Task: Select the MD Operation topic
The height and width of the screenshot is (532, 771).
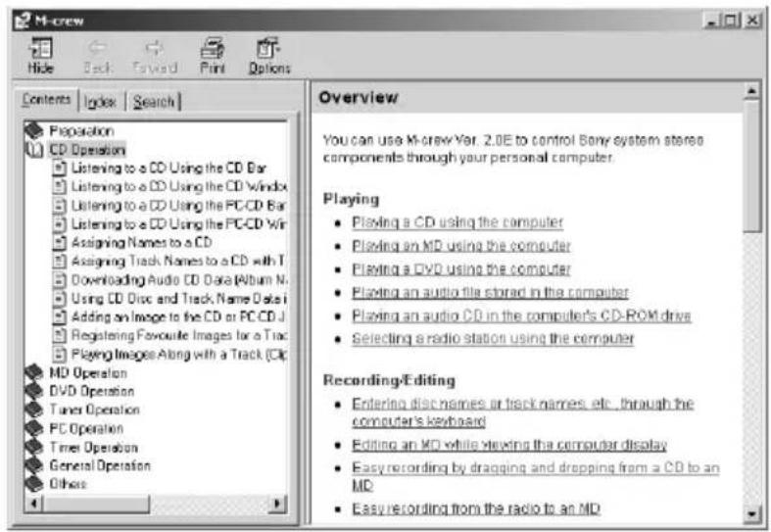Action: click(88, 372)
